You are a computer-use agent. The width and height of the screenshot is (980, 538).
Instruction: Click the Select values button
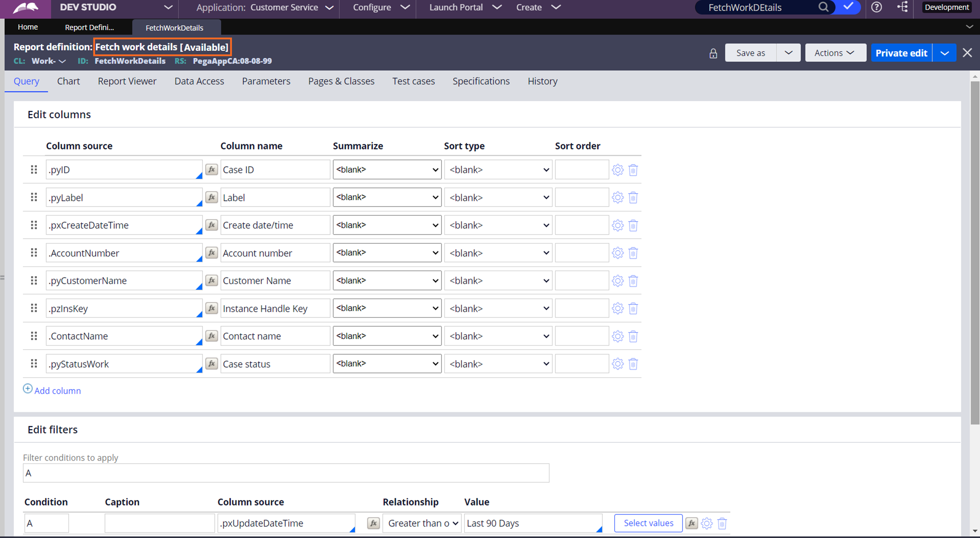click(648, 523)
